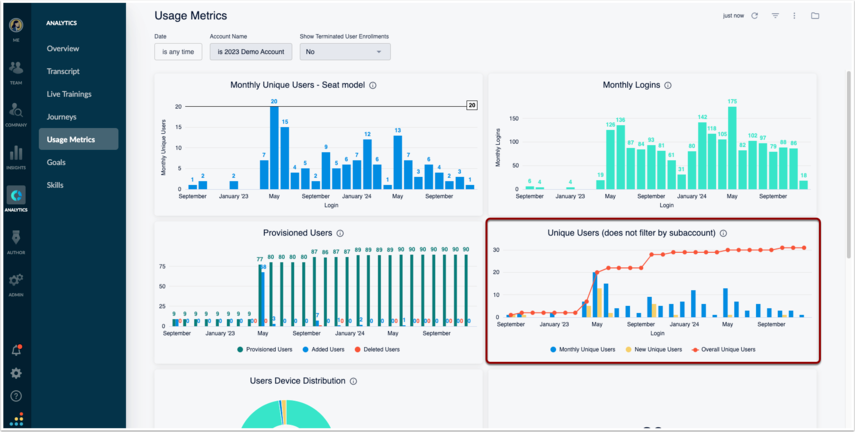Open the Company search icon
This screenshot has height=432, width=855.
(16, 110)
